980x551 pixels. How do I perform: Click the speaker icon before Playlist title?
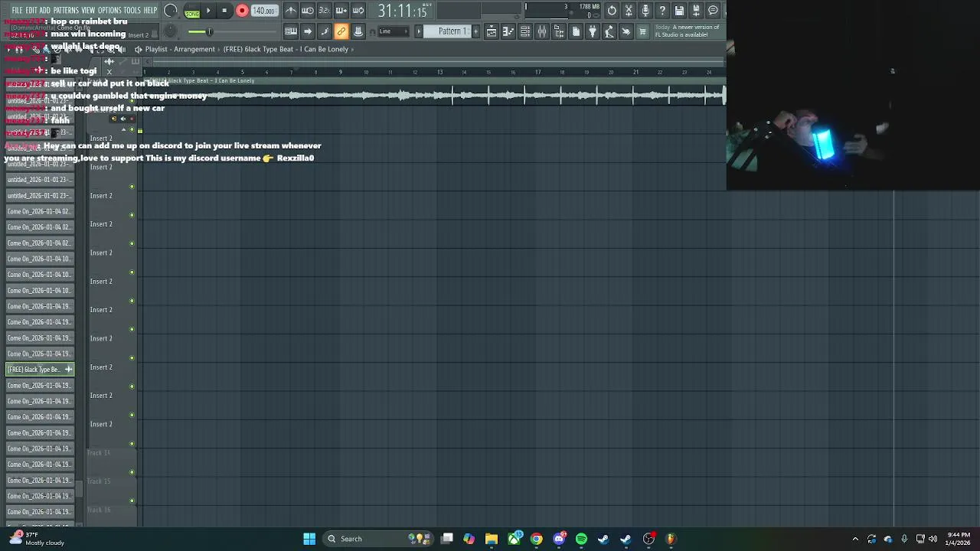point(138,49)
